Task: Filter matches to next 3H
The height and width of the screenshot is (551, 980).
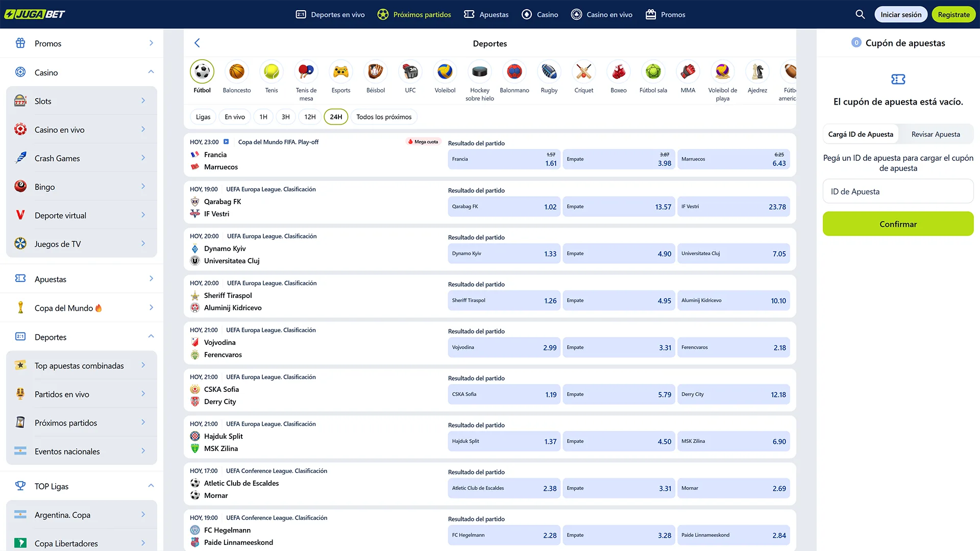Action: click(x=286, y=117)
